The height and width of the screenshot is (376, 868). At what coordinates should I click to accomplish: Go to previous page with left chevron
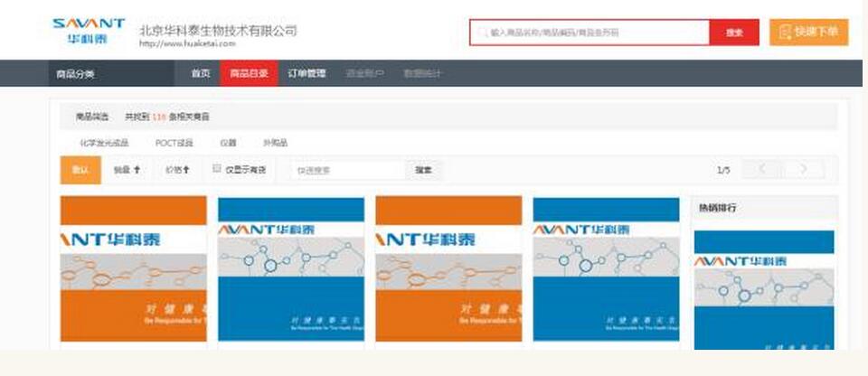(761, 169)
